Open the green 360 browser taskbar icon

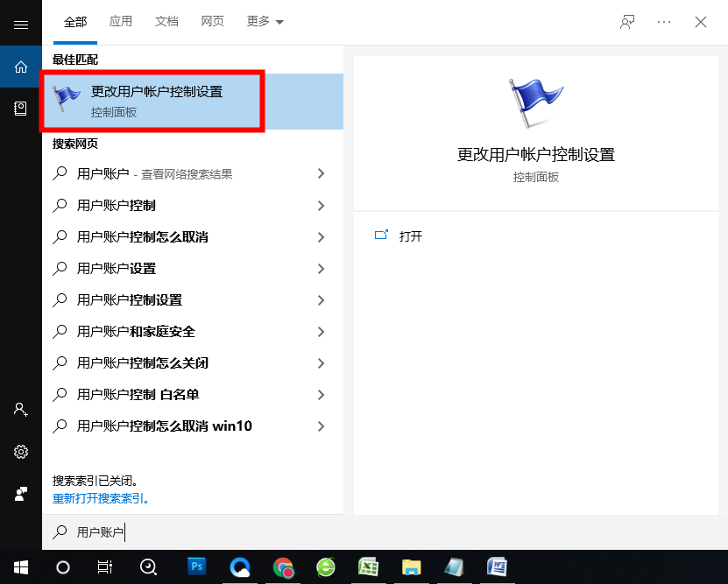click(326, 566)
